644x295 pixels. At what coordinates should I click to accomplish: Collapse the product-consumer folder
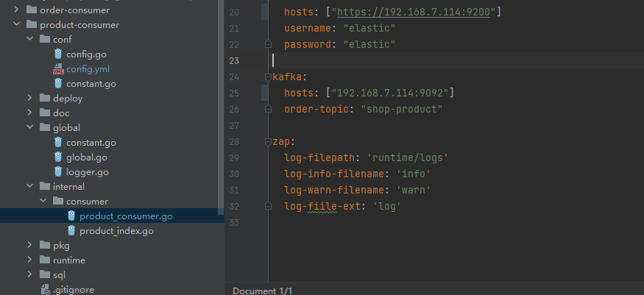coord(16,24)
